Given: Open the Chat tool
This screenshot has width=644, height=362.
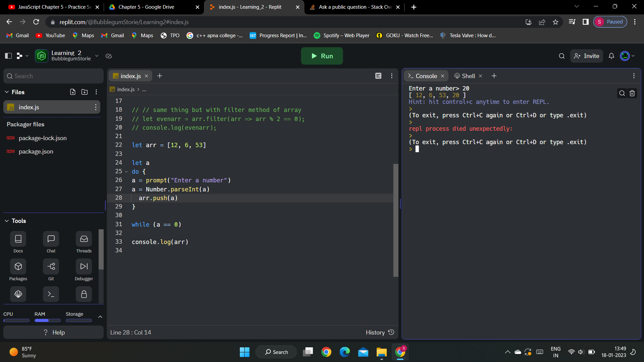Looking at the screenshot, I should click(51, 242).
